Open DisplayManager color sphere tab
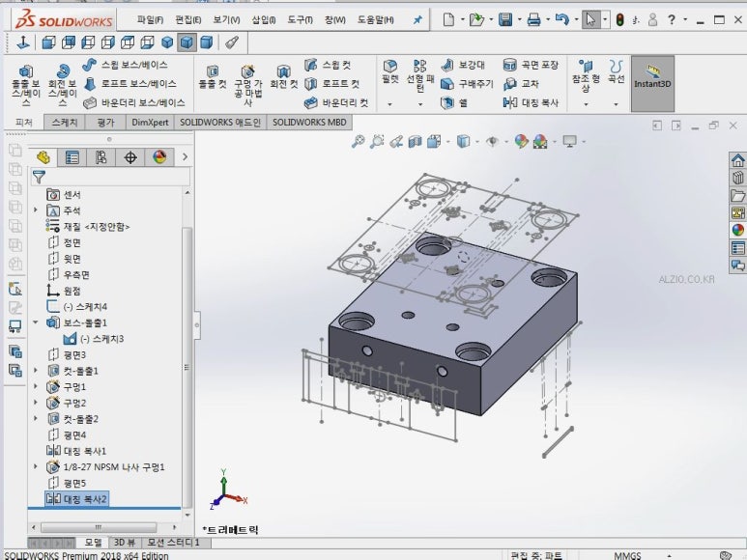 (x=159, y=157)
